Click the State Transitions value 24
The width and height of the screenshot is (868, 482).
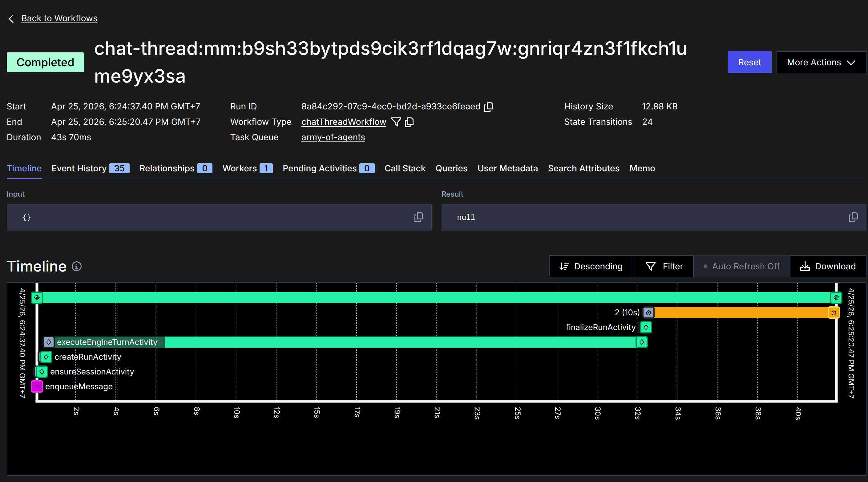647,122
